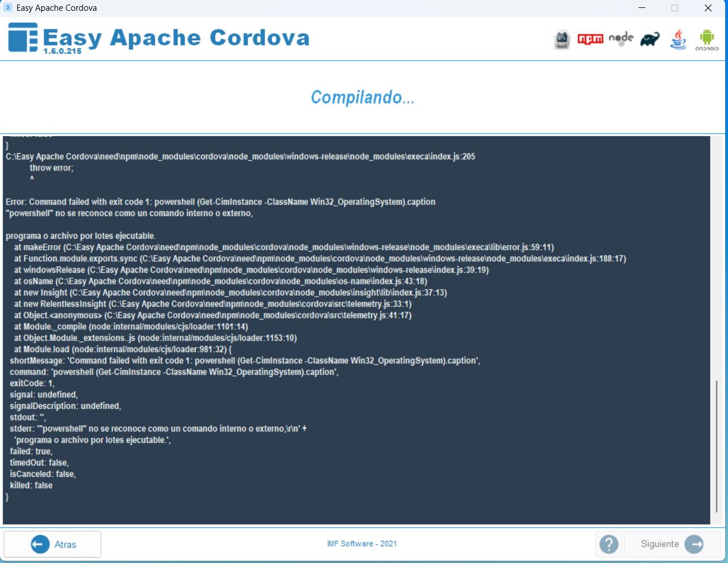Minimize the Easy Apache Cordova window
The width and height of the screenshot is (728, 563).
coord(642,8)
